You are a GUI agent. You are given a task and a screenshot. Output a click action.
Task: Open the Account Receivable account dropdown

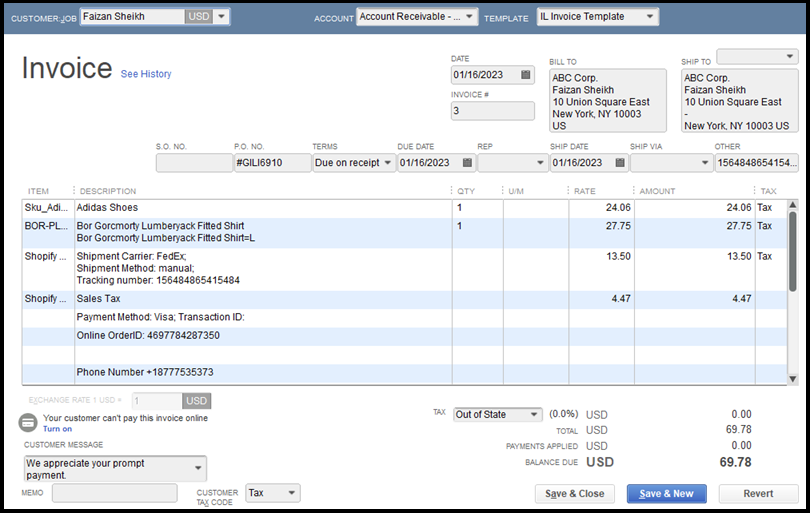point(471,17)
